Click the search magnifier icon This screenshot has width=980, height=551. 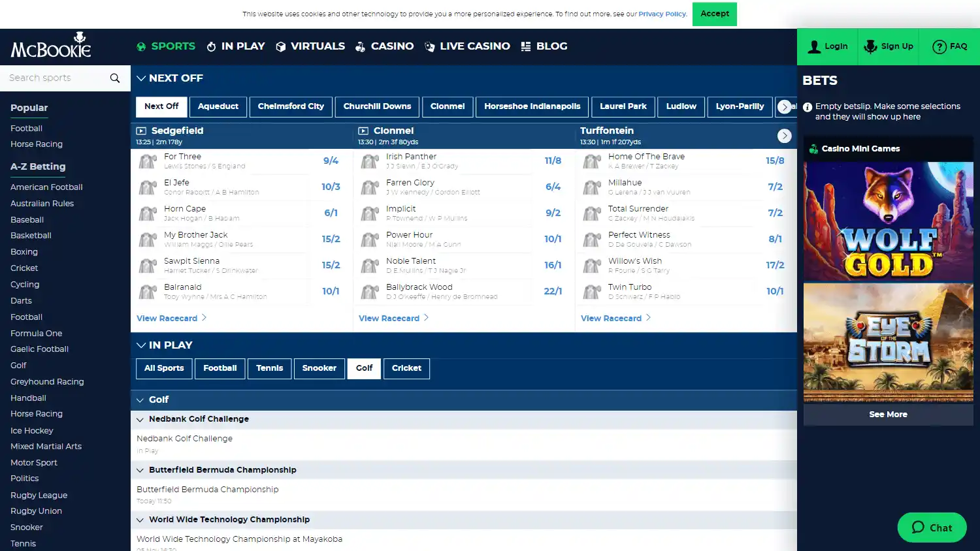click(x=115, y=78)
